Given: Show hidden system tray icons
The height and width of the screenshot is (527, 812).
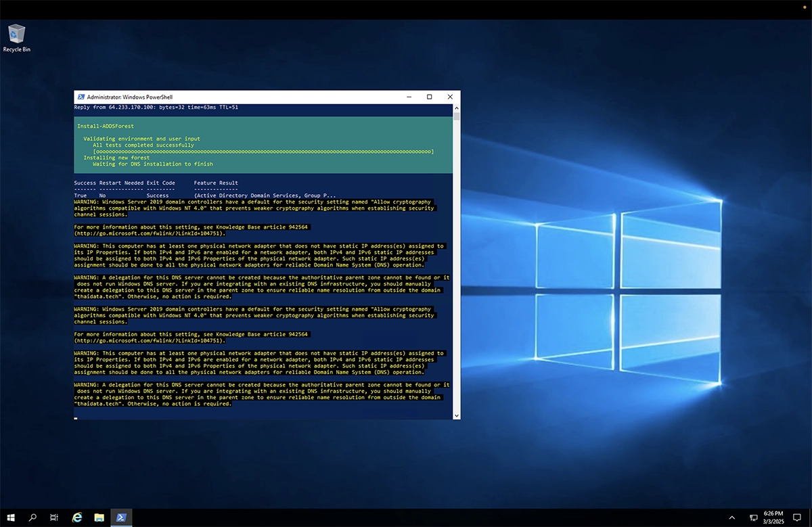Looking at the screenshot, I should click(x=732, y=518).
